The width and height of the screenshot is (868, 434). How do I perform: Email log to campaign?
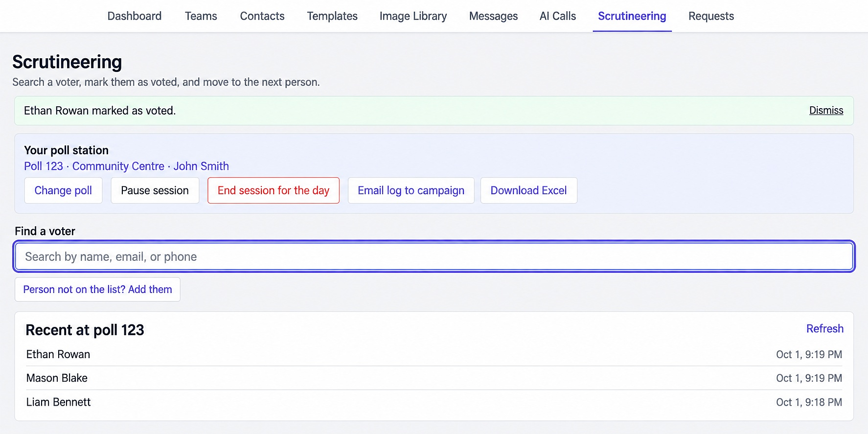tap(411, 190)
